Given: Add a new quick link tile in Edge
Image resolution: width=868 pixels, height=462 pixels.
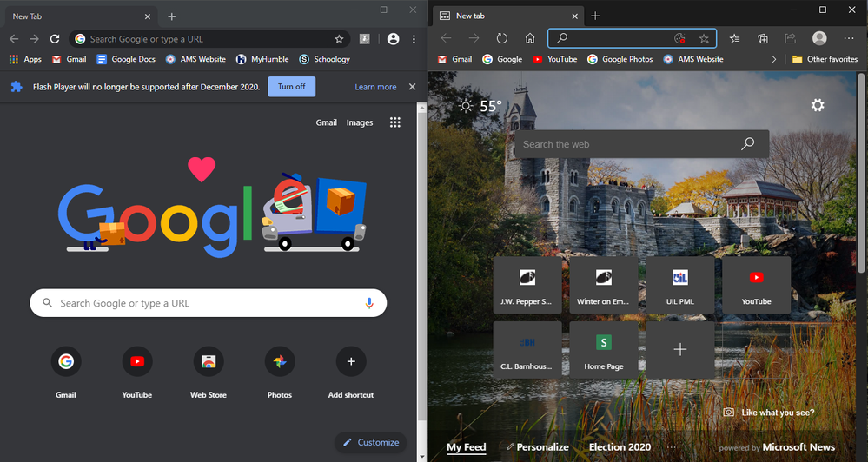Looking at the screenshot, I should click(x=679, y=350).
